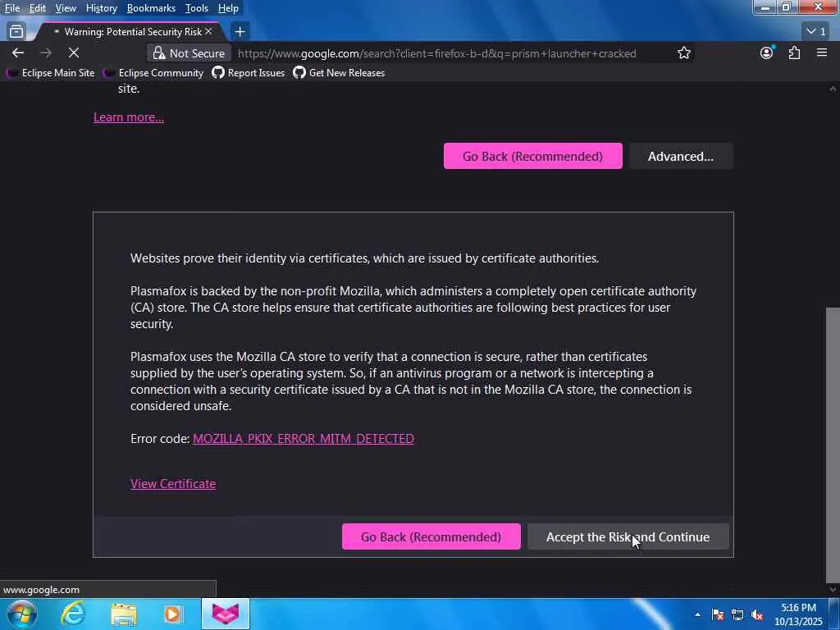Click the View Certificate link
The height and width of the screenshot is (630, 840).
tap(173, 484)
